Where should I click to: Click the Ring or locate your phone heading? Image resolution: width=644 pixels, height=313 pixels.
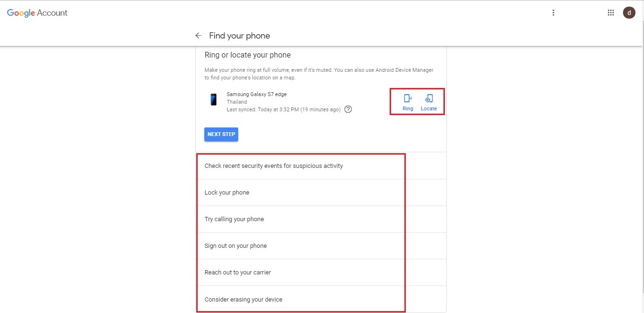[x=247, y=55]
